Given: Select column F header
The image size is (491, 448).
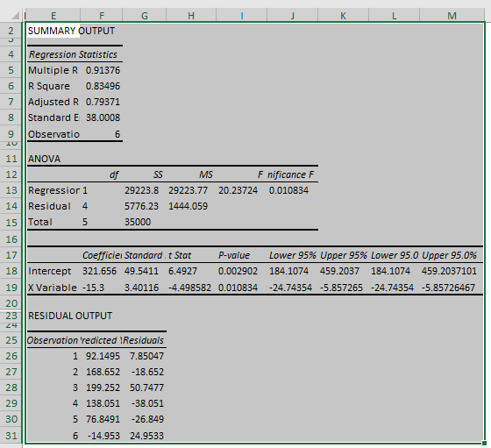Looking at the screenshot, I should [x=102, y=15].
